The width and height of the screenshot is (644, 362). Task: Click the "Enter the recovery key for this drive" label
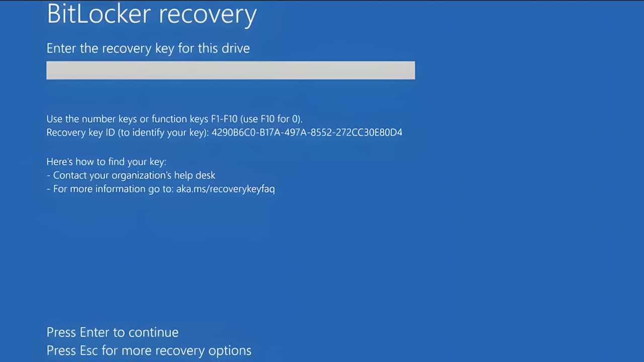148,49
